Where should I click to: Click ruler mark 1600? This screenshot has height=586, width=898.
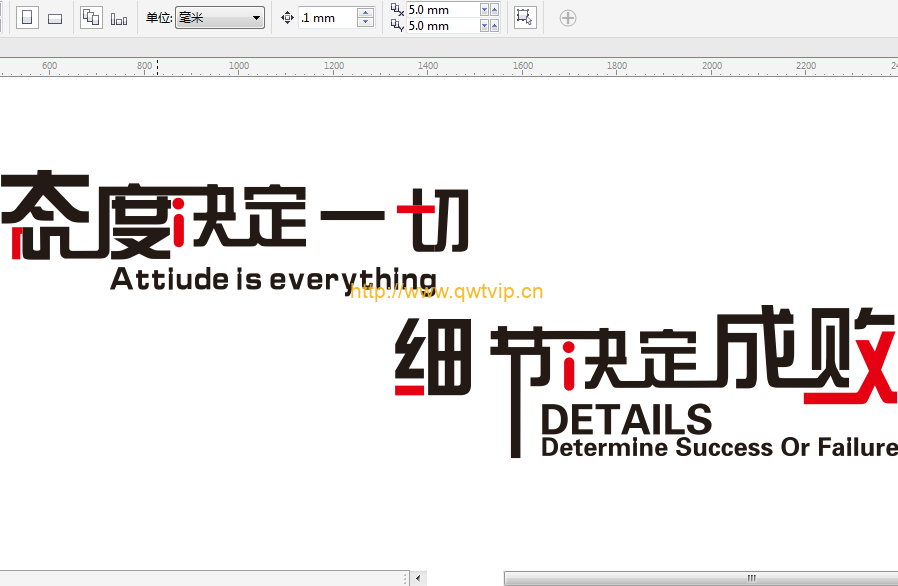523,65
